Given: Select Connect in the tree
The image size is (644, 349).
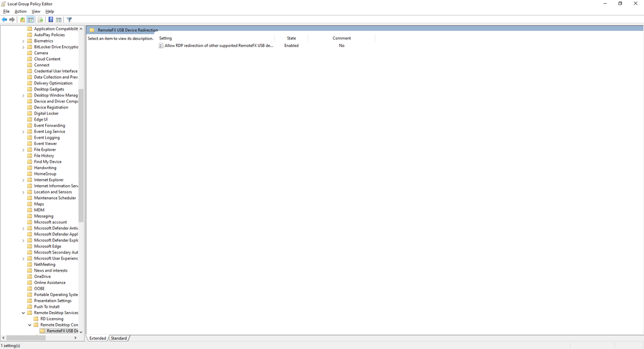Looking at the screenshot, I should (x=41, y=65).
